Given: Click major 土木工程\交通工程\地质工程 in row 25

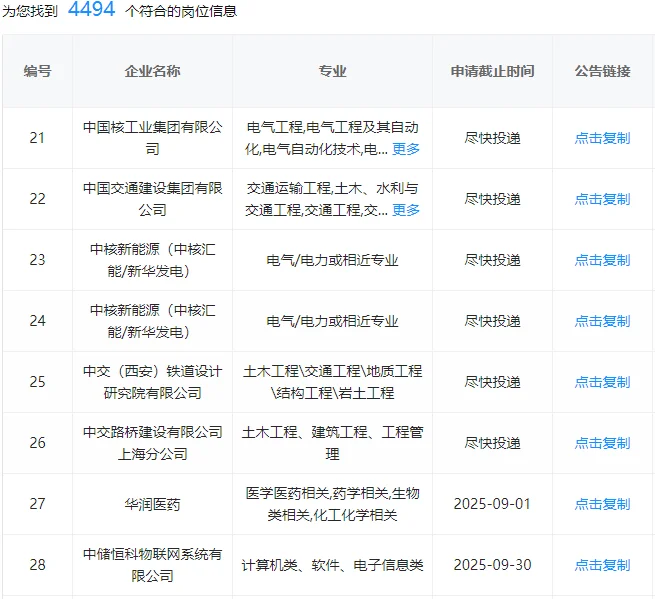Looking at the screenshot, I should click(x=333, y=371).
